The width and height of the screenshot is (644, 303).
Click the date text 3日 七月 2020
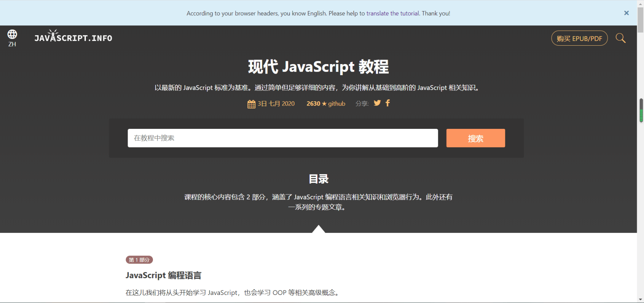click(276, 104)
